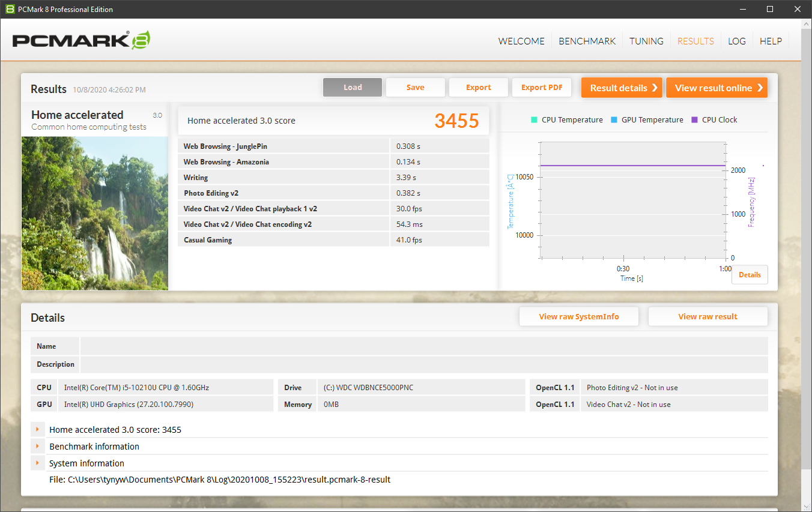Image resolution: width=812 pixels, height=512 pixels.
Task: Toggle the GPU Temperature legend swatch
Action: coord(614,119)
